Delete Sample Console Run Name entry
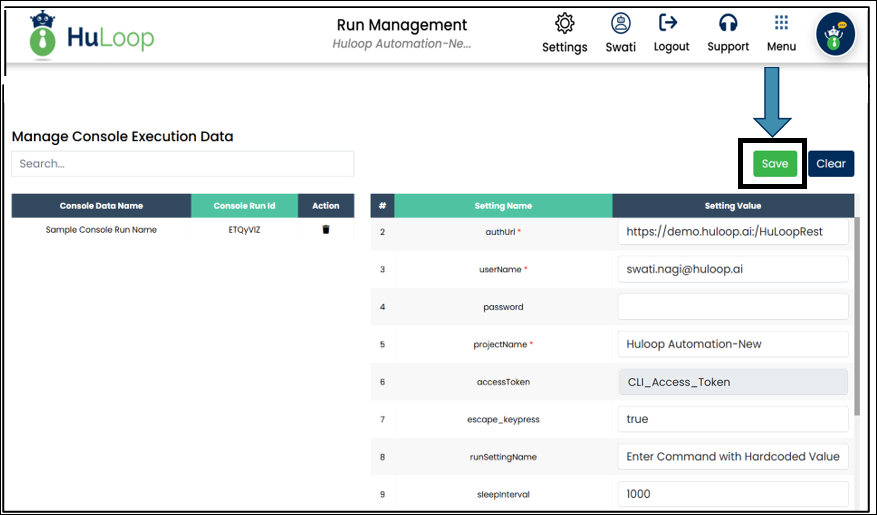Screen dimensions: 877x515 (325, 230)
